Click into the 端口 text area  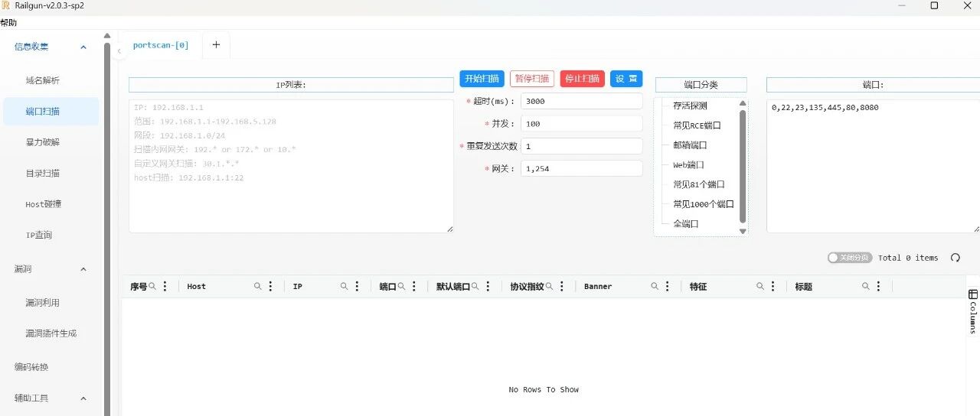[873, 166]
